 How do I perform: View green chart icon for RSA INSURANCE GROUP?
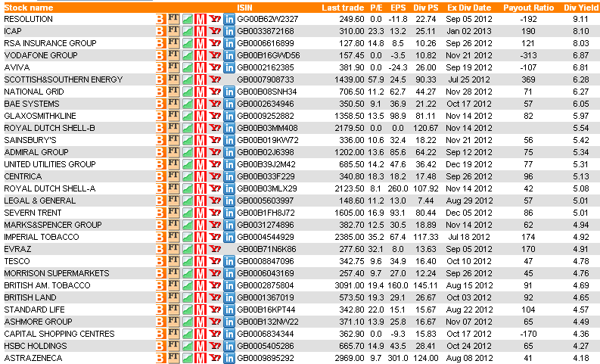187,43
